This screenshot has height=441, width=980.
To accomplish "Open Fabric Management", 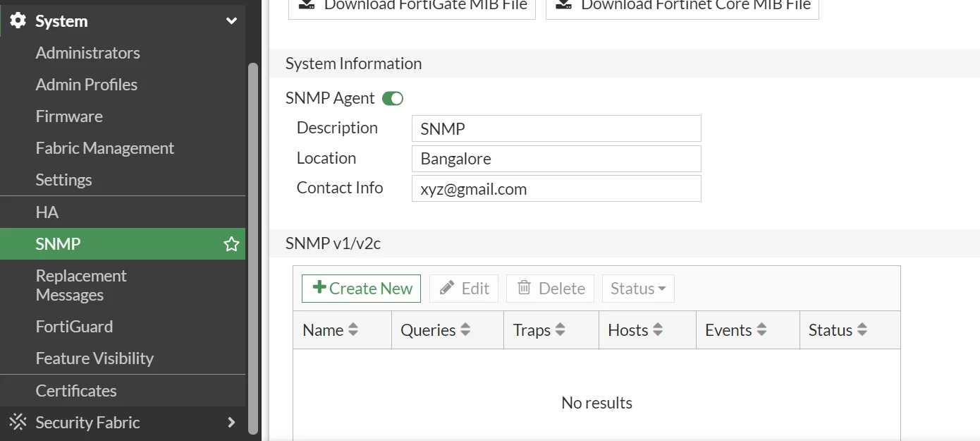I will [105, 148].
